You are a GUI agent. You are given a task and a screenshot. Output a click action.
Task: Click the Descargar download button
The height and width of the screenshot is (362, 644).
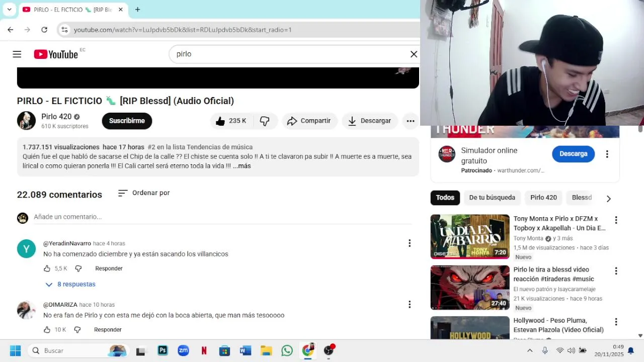(x=370, y=121)
